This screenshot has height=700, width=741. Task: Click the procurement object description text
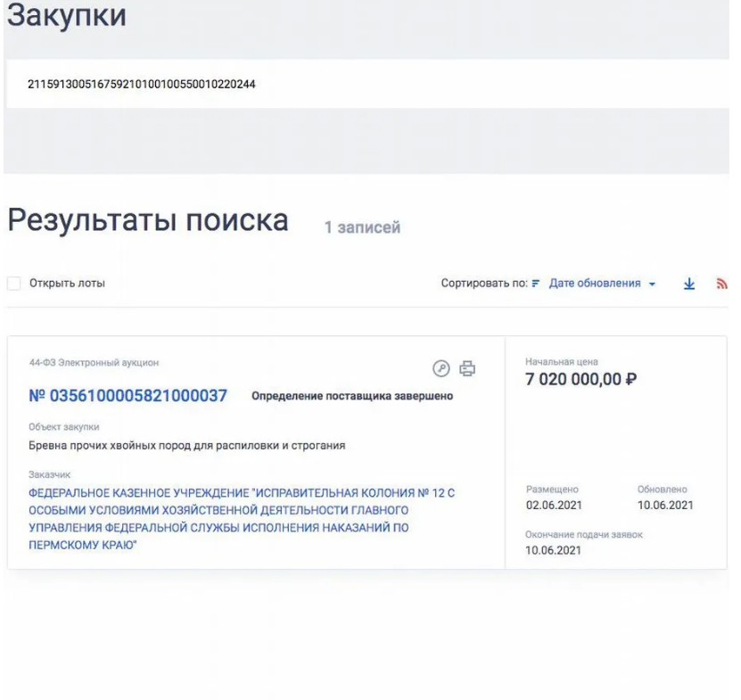click(x=186, y=445)
